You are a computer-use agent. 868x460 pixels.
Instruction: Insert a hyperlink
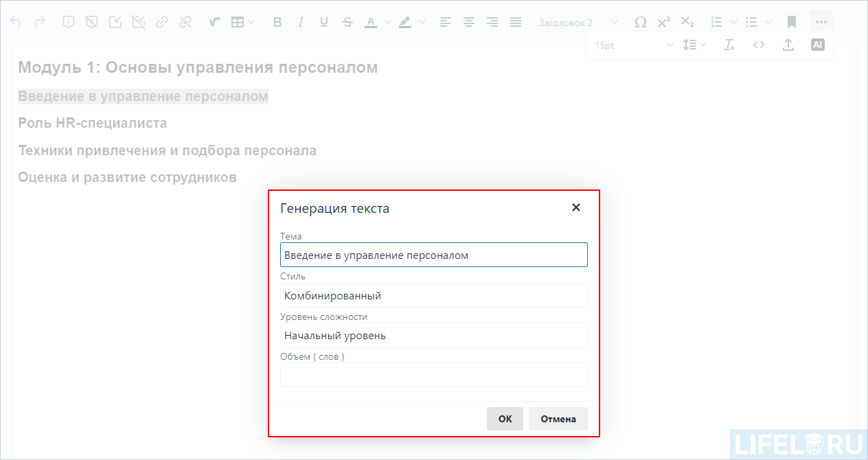point(162,21)
